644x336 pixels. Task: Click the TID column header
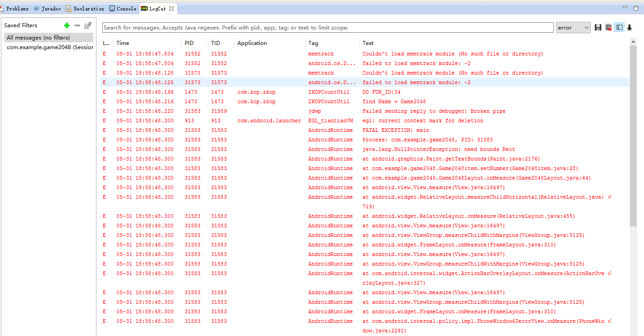coord(221,43)
